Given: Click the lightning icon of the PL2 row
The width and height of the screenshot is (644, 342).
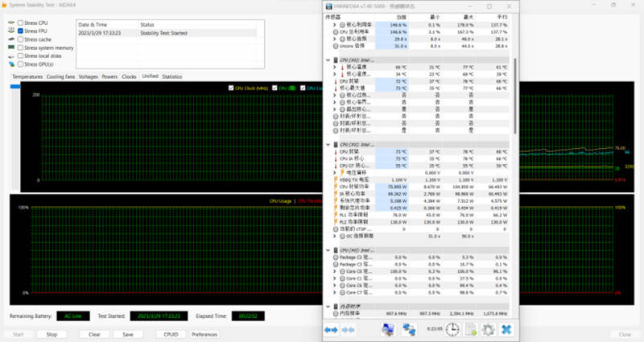Looking at the screenshot, I should coord(336,222).
